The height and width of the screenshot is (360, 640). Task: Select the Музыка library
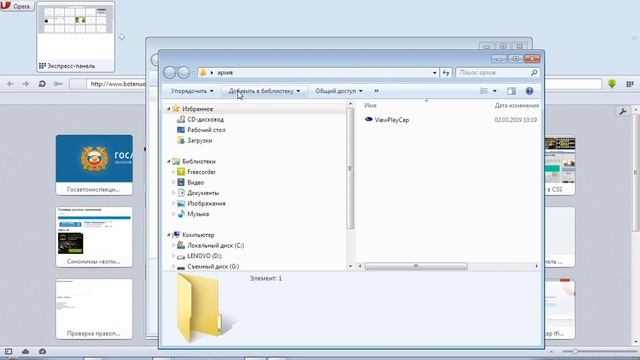coord(198,214)
